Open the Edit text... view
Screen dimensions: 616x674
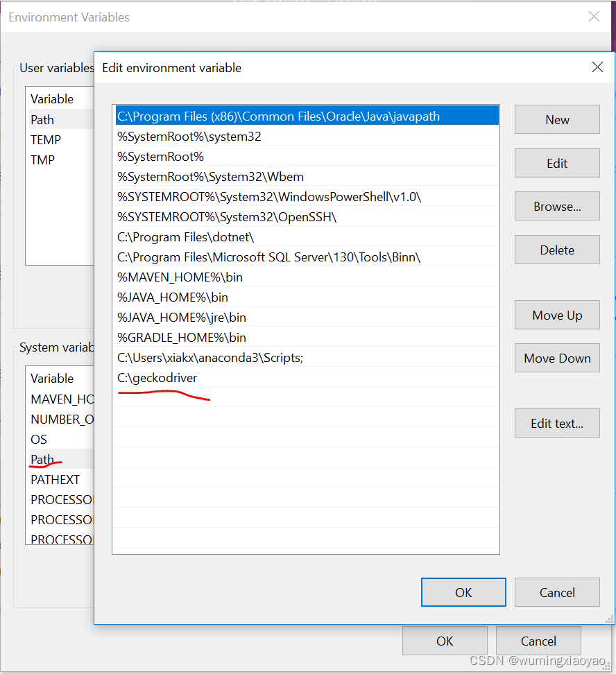pyautogui.click(x=557, y=424)
